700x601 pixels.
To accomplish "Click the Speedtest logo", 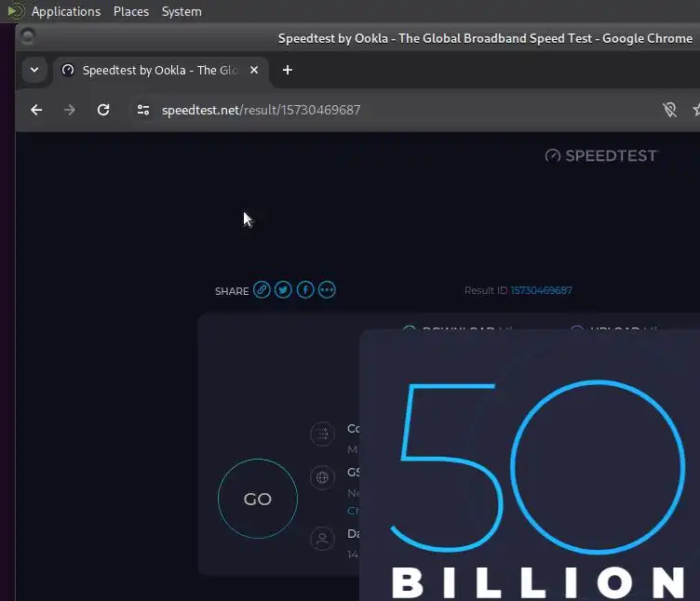I will [601, 155].
